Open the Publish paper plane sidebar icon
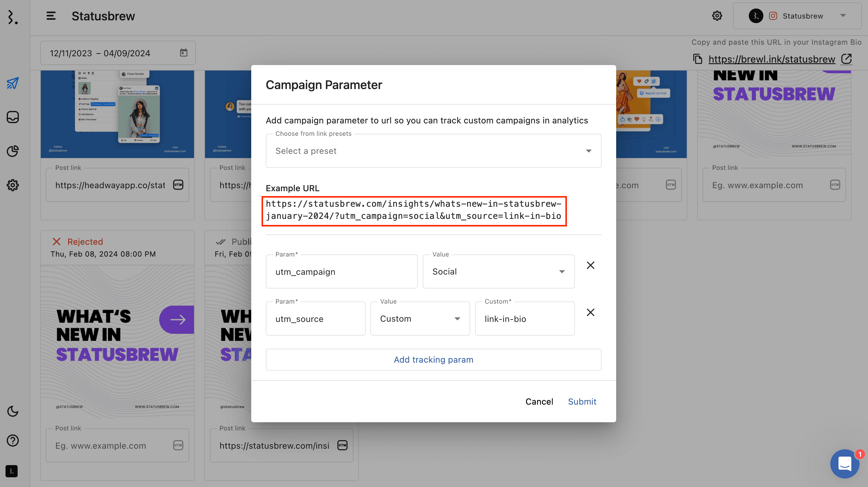Viewport: 868px width, 487px height. pyautogui.click(x=12, y=83)
